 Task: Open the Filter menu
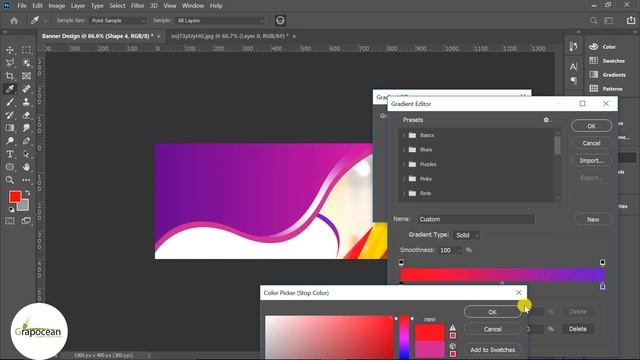pos(137,6)
